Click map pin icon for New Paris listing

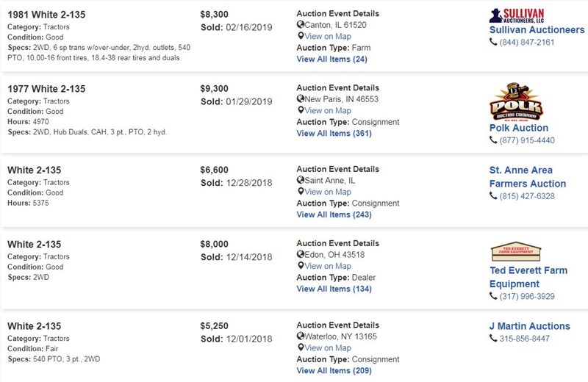[301, 110]
